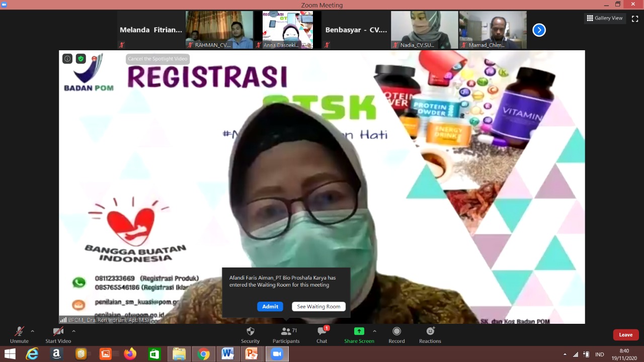Click See Waiting Room button
This screenshot has height=362, width=644.
318,307
